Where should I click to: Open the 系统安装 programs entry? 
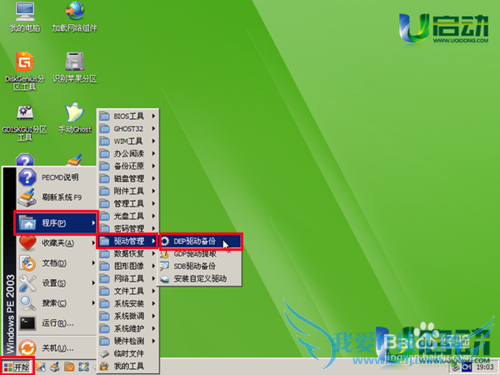click(x=128, y=304)
